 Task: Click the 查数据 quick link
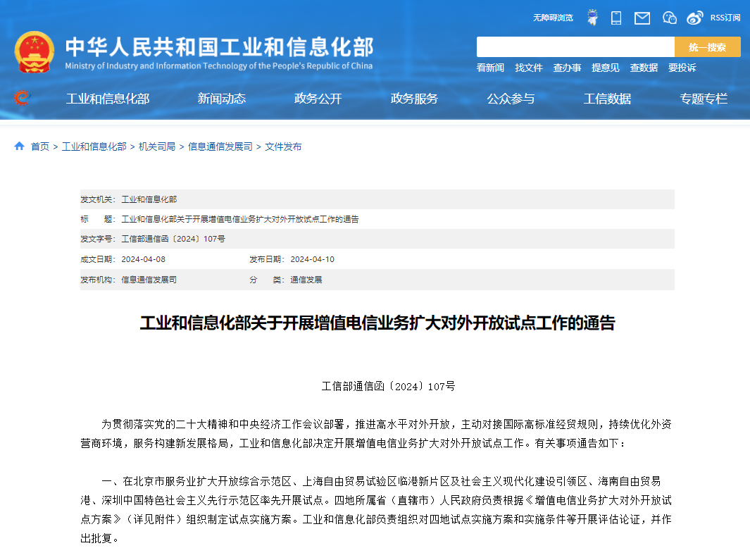click(643, 68)
